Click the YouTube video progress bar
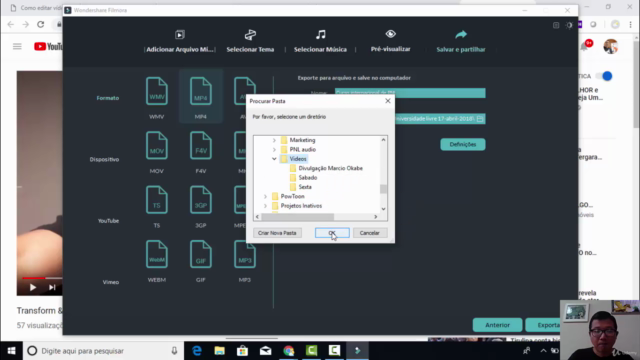This screenshot has width=640, height=360. click(42, 278)
